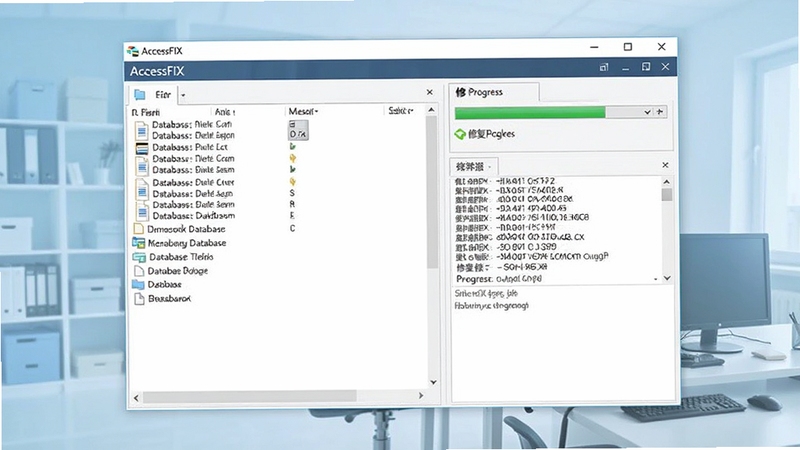Click document icon beside 'Database: Dielé Ccam'
This screenshot has width=800, height=450.
click(x=142, y=166)
